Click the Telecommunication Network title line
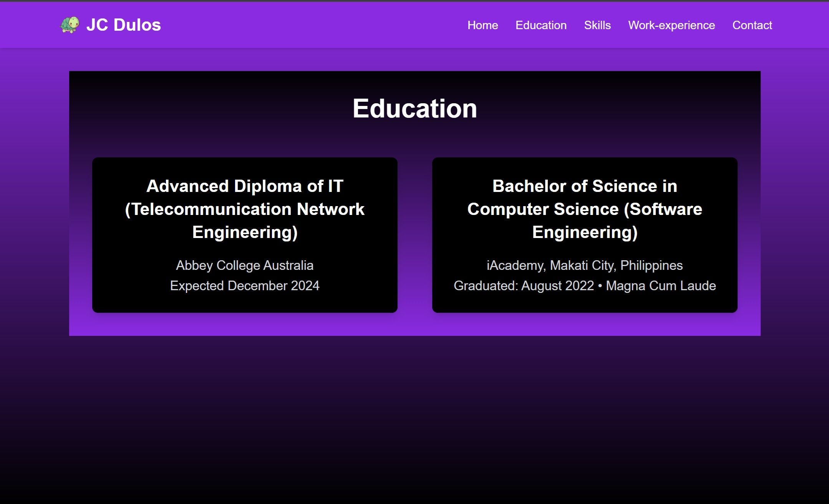829x504 pixels. pyautogui.click(x=245, y=209)
